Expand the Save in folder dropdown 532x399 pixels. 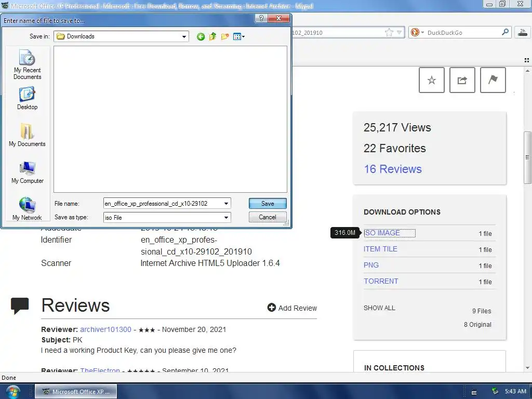184,37
